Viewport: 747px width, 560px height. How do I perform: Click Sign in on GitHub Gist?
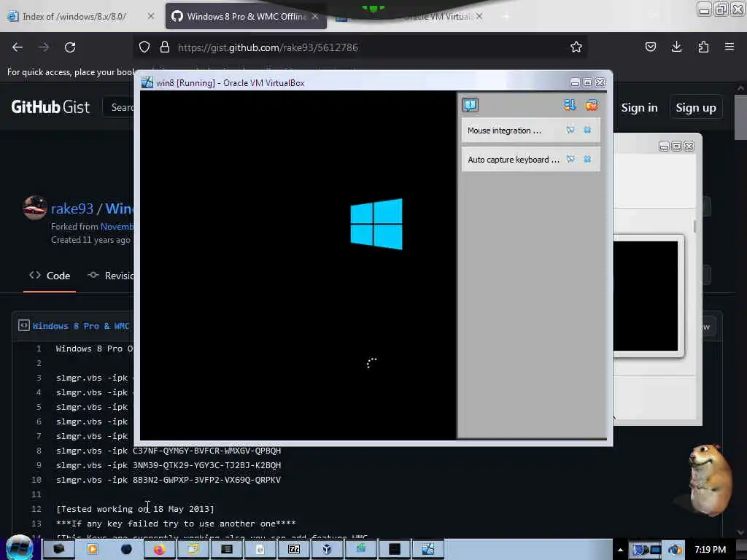point(639,108)
